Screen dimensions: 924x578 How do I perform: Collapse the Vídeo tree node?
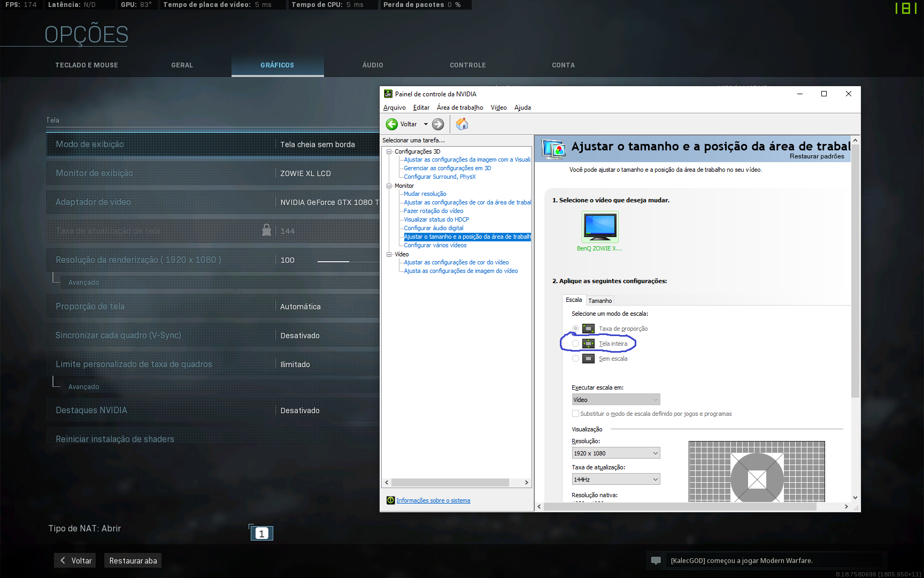point(389,254)
